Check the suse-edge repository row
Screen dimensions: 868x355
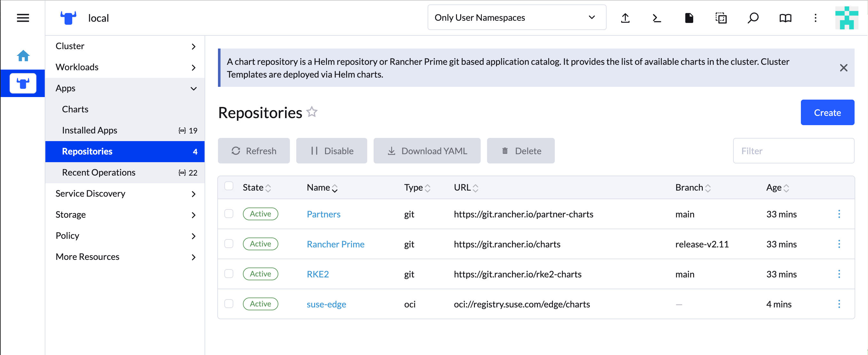pyautogui.click(x=229, y=304)
